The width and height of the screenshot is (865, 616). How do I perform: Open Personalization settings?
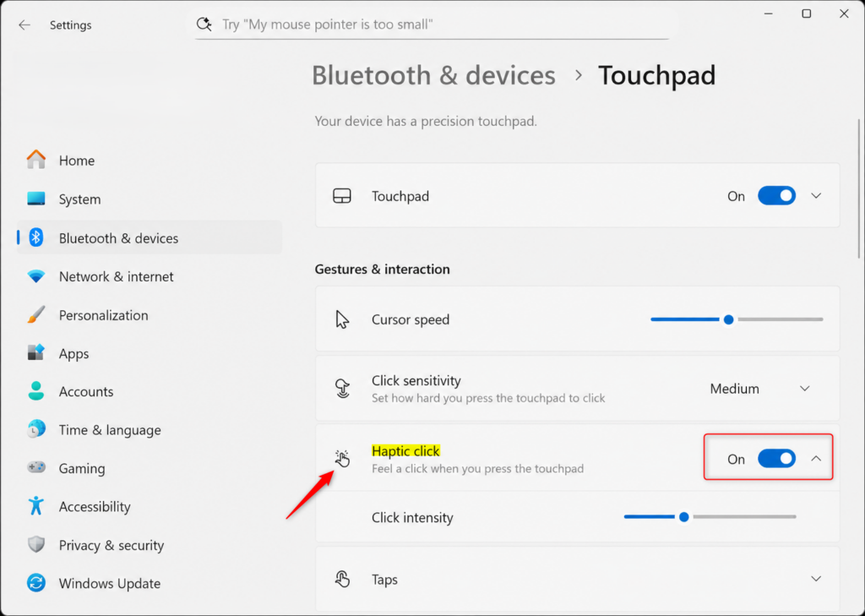149,314
